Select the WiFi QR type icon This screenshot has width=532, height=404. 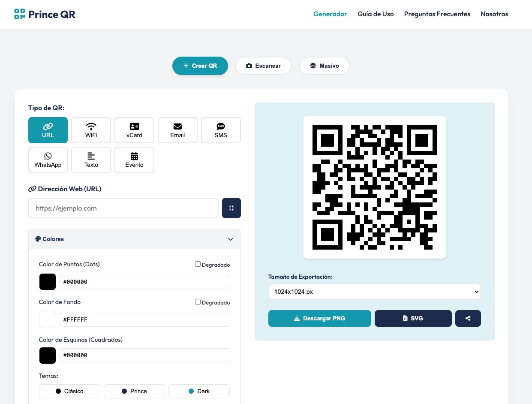tap(91, 130)
